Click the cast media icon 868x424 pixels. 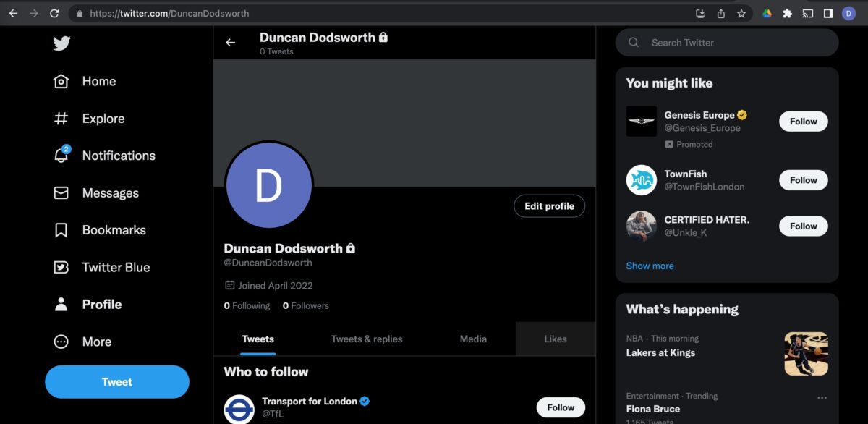tap(808, 13)
